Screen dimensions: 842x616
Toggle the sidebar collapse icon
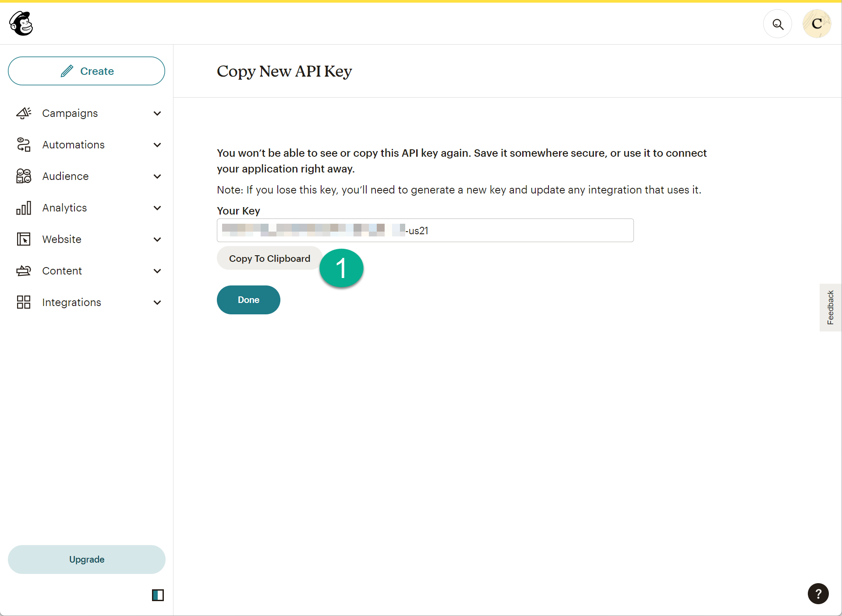[x=158, y=595]
